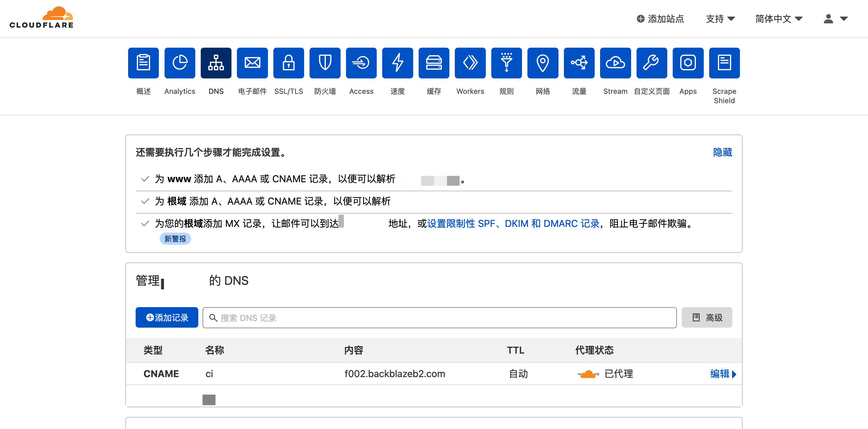Open the SSL/TLS lock icon
This screenshot has height=429, width=868.
288,63
